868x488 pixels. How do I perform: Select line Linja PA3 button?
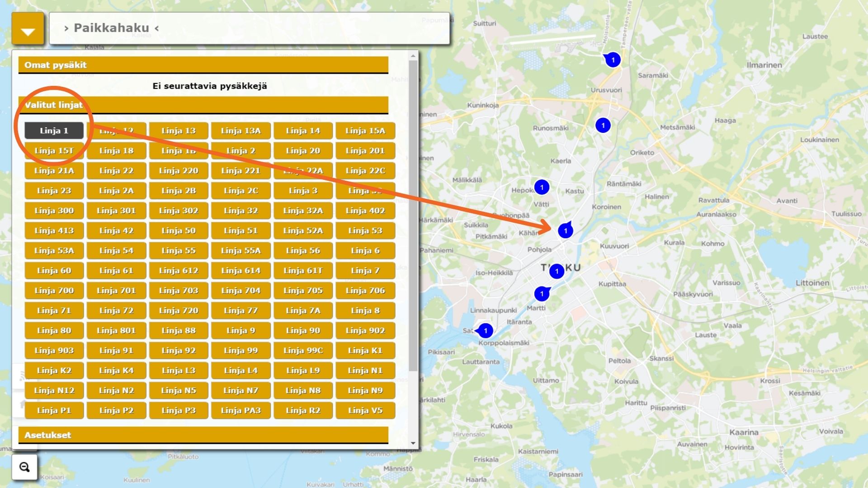pos(241,410)
